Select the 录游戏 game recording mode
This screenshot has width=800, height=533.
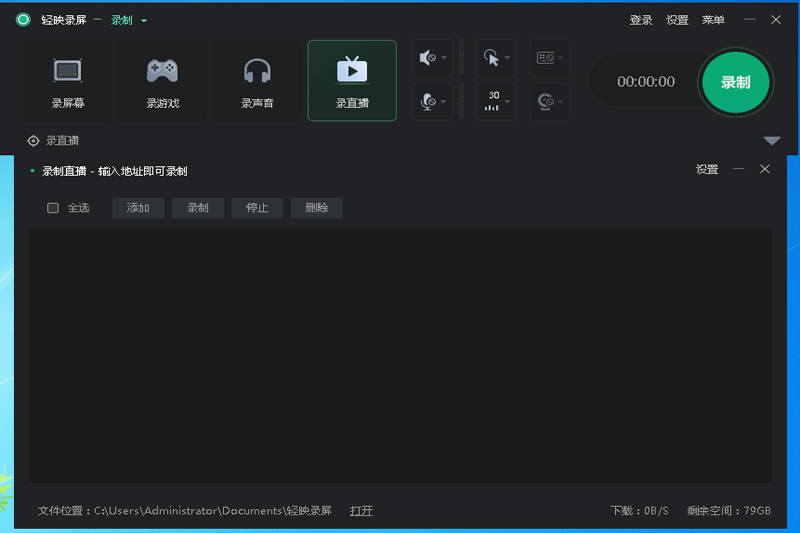162,81
